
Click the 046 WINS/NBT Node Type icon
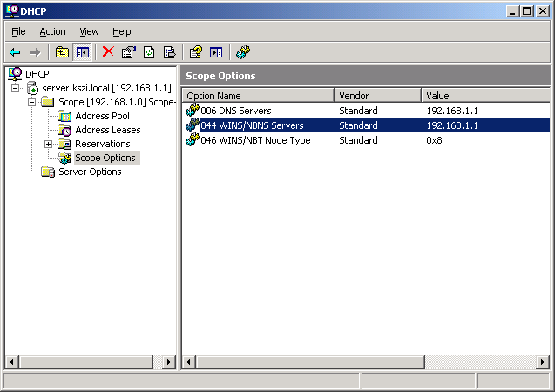pyautogui.click(x=193, y=139)
